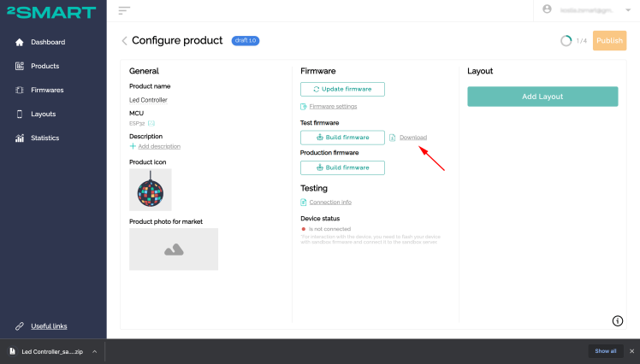Image resolution: width=640 pixels, height=364 pixels.
Task: Click the downloaded zip file icon
Action: pyautogui.click(x=12, y=351)
